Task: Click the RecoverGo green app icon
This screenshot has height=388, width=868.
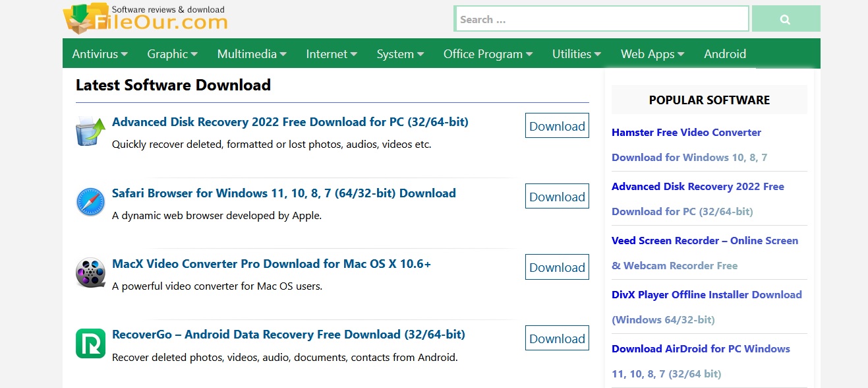Action: click(x=90, y=344)
